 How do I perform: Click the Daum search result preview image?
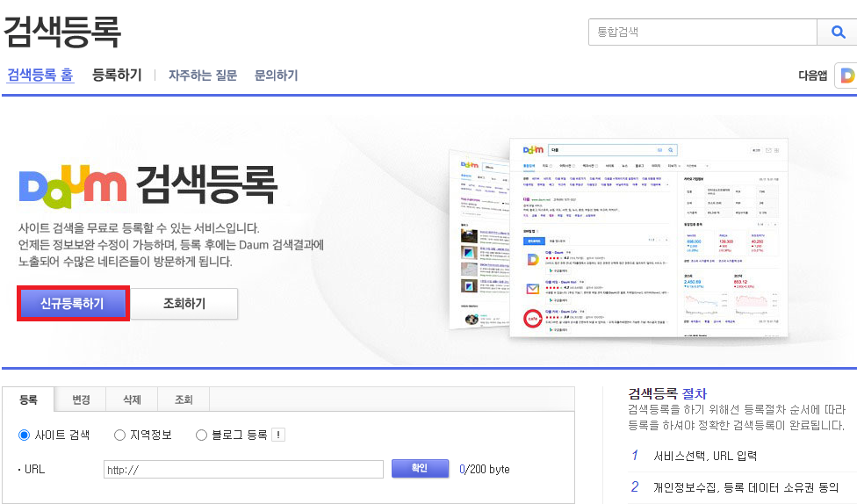tap(617, 238)
